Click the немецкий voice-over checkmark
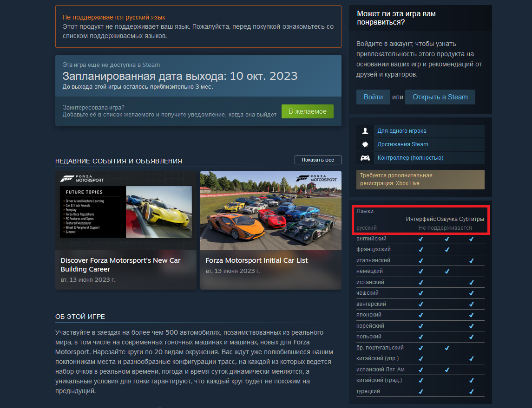The width and height of the screenshot is (532, 408). [447, 272]
